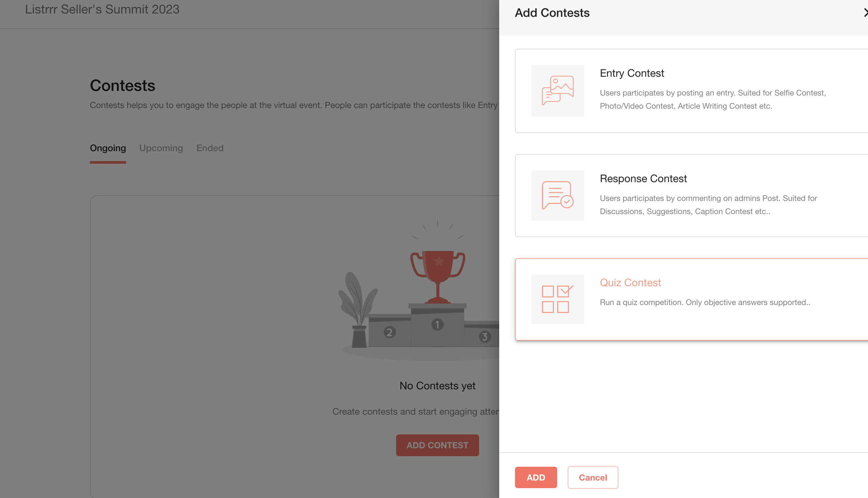The image size is (868, 498).
Task: Click the ADD CONTEST button
Action: 437,445
